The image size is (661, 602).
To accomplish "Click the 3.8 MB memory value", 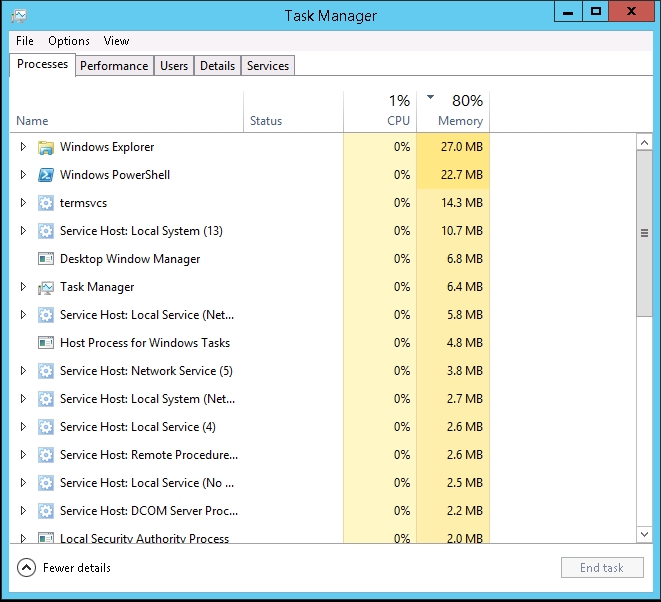I will pos(465,371).
